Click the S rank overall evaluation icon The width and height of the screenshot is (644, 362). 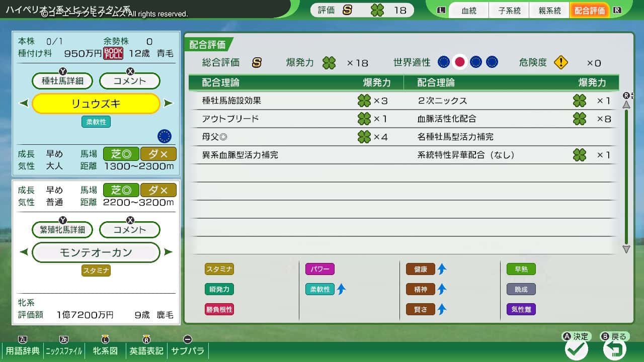pos(257,63)
